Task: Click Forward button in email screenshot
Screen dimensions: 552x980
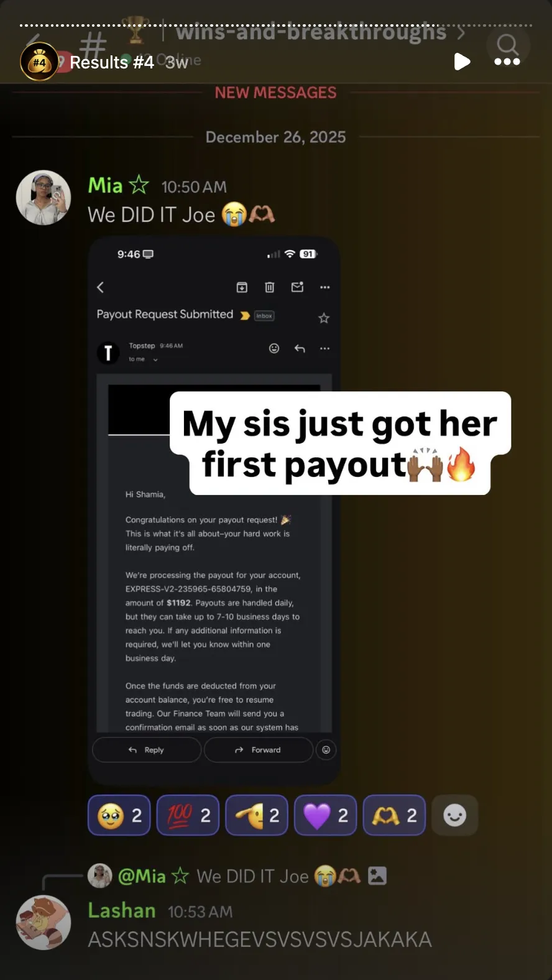Action: pyautogui.click(x=258, y=750)
